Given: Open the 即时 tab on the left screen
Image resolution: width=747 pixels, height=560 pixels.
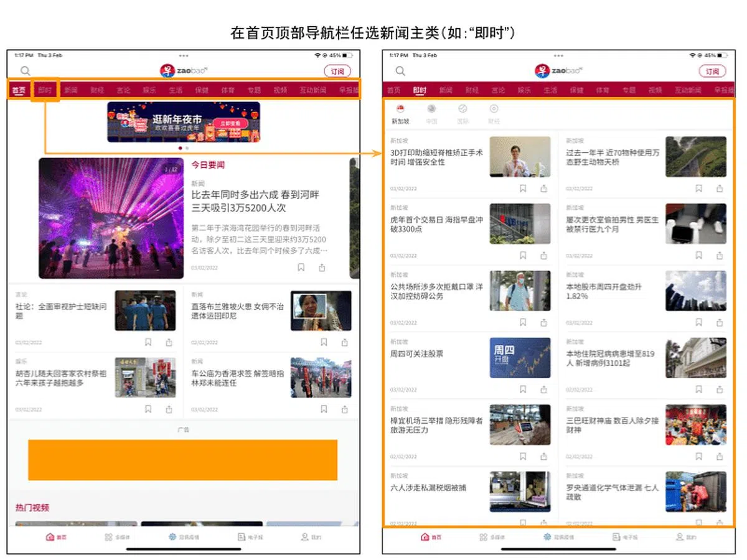Looking at the screenshot, I should click(45, 90).
